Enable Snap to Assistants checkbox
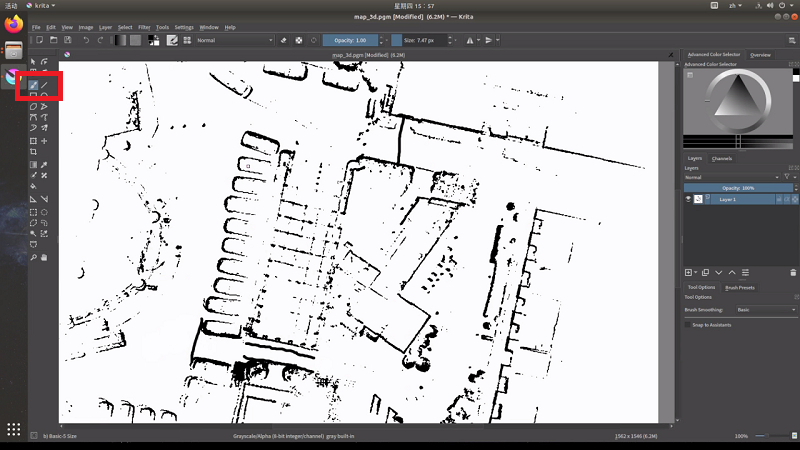The width and height of the screenshot is (800, 450). coord(688,325)
